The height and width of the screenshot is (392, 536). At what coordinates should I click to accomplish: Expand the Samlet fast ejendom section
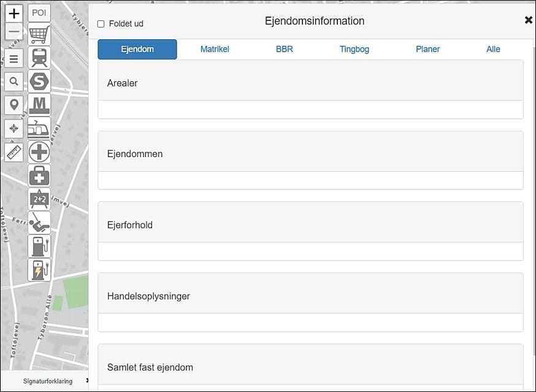(x=310, y=364)
